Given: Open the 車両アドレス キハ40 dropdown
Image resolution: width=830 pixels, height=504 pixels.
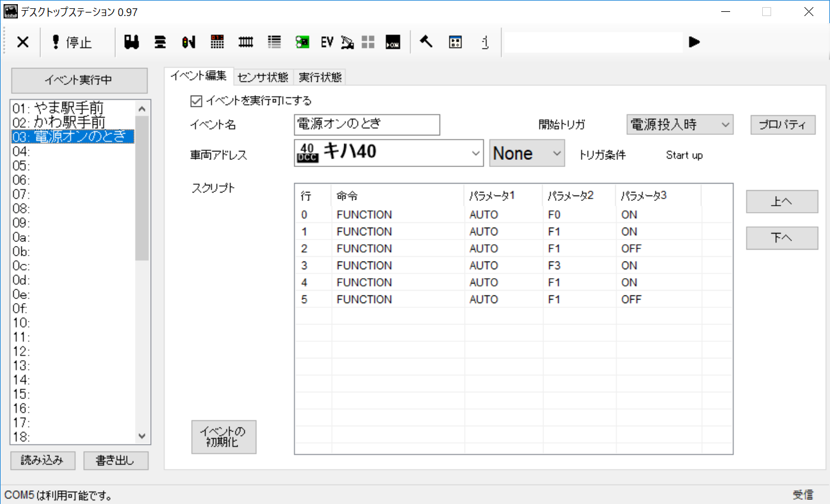Looking at the screenshot, I should (389, 153).
